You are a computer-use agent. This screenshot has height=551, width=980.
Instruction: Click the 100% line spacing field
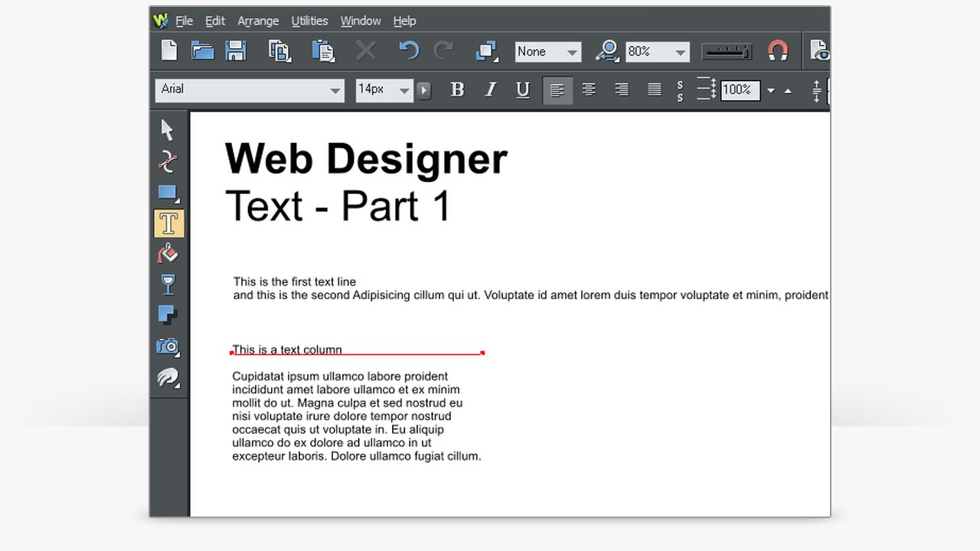(740, 90)
